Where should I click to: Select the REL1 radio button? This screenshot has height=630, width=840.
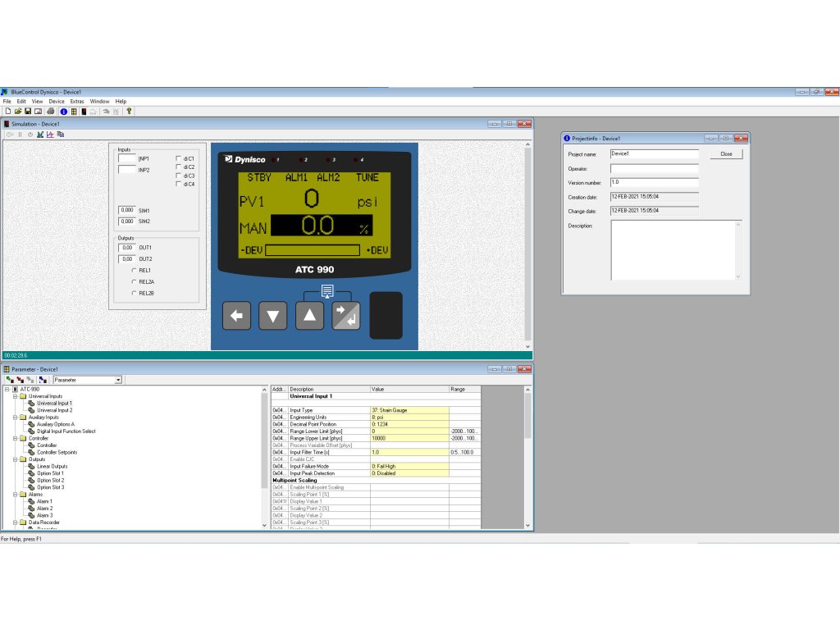click(134, 271)
